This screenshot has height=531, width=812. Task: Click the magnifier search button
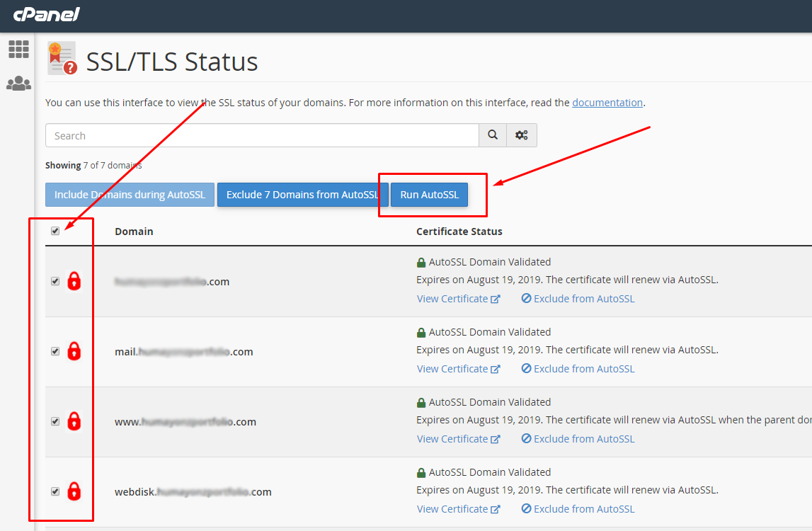pyautogui.click(x=493, y=135)
